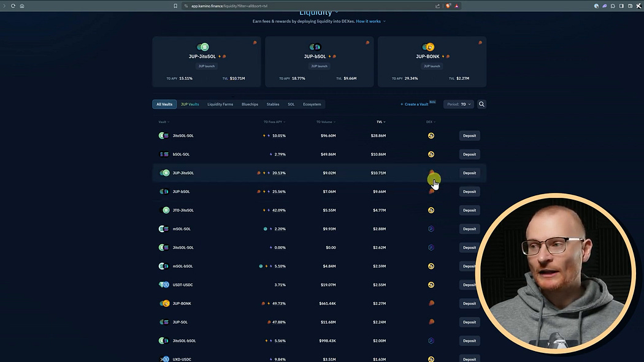Click DEX icon in mSOL-SOL row
Image resolution: width=644 pixels, height=362 pixels.
coord(431,228)
